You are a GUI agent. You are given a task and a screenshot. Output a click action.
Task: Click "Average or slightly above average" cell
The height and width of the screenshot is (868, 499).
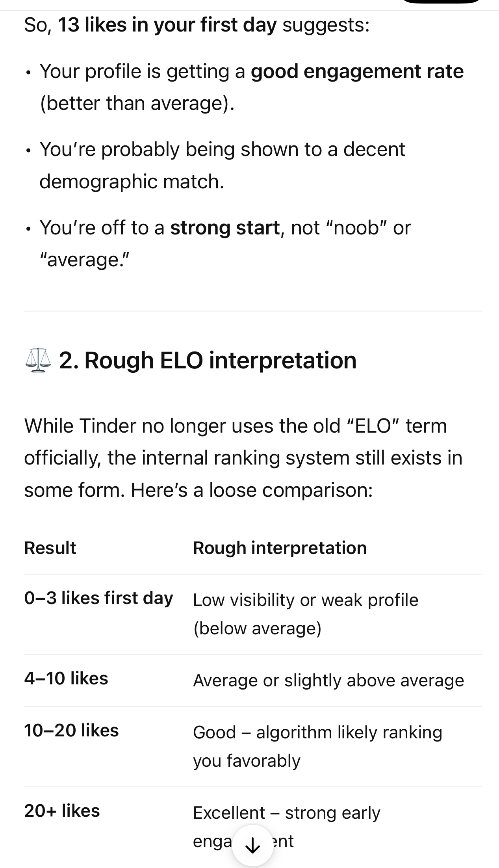coord(328,680)
